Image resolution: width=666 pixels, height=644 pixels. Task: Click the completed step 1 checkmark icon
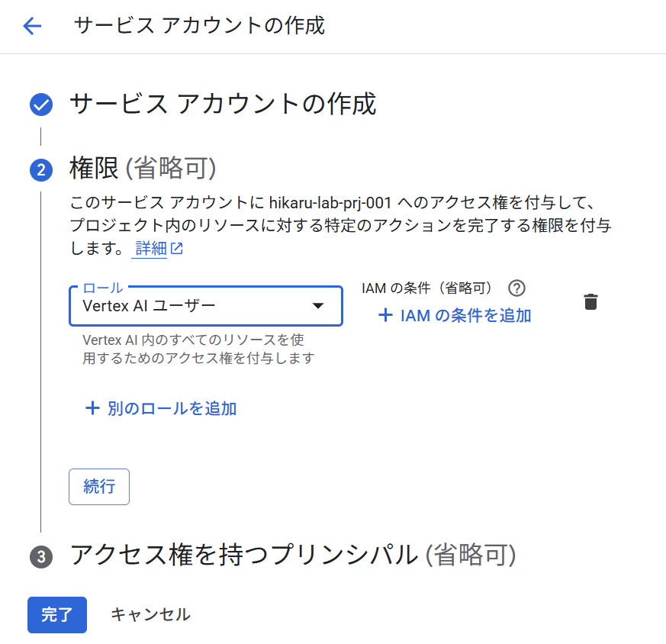[41, 105]
